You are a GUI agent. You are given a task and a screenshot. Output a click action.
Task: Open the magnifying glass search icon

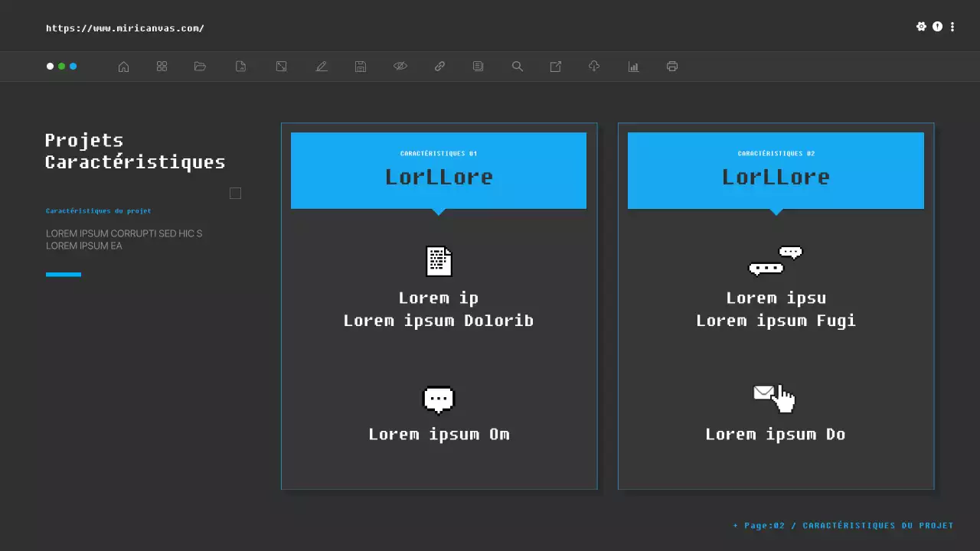click(x=518, y=67)
